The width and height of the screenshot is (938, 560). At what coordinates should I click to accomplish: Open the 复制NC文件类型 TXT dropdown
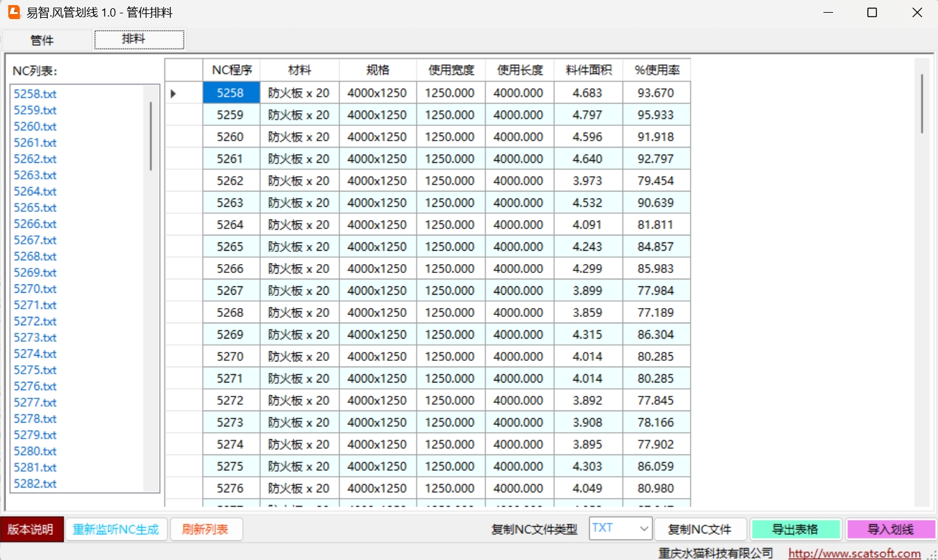click(x=620, y=528)
